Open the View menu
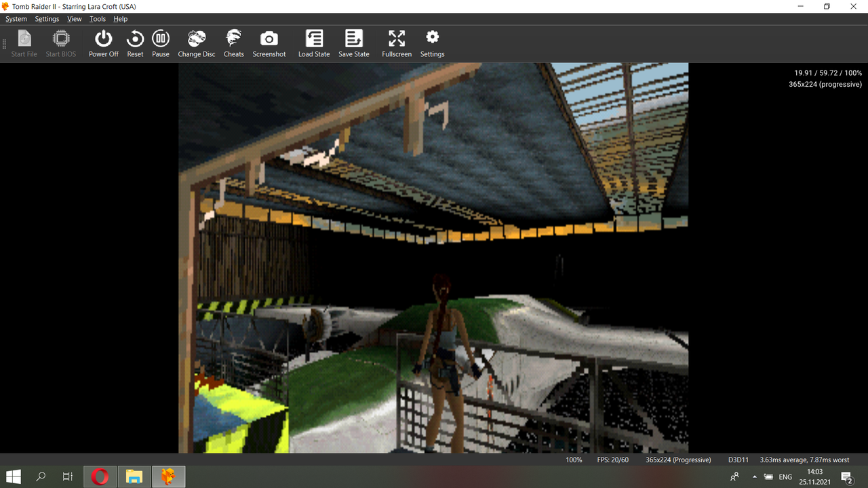Viewport: 868px width, 488px height. tap(75, 19)
